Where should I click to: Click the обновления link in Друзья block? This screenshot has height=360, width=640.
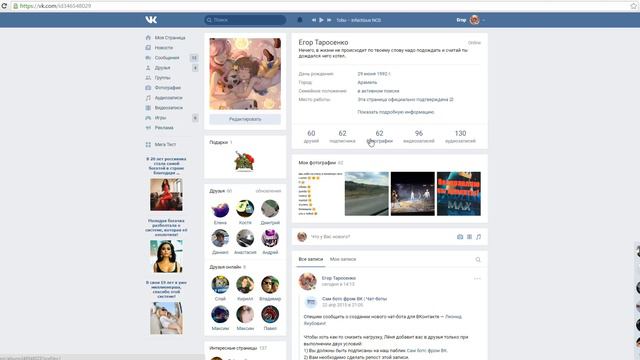268,191
